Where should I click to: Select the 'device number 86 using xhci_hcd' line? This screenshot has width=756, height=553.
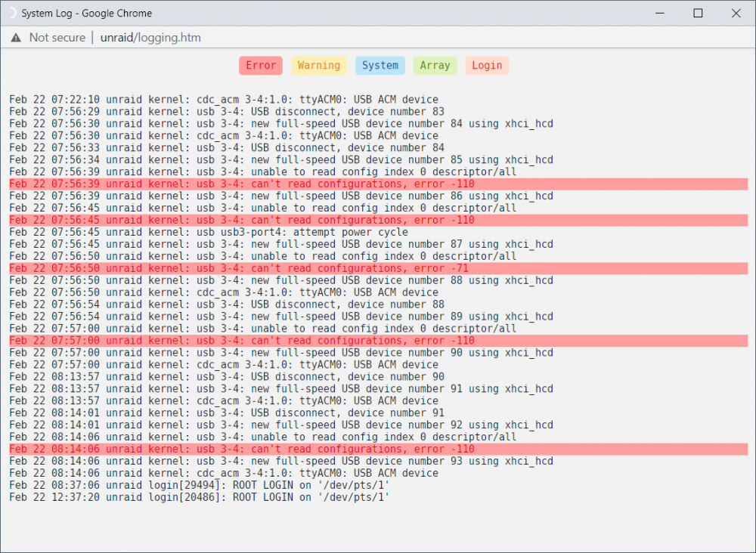(281, 196)
